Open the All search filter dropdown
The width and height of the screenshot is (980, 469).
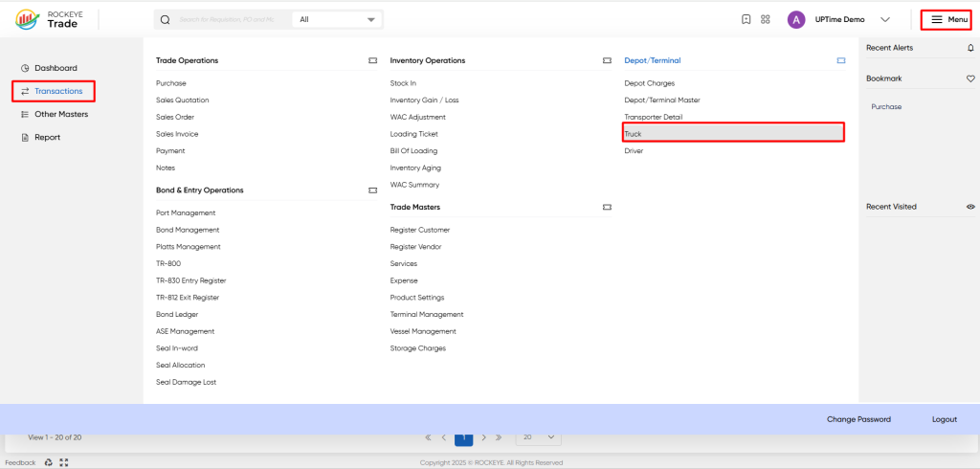[x=338, y=19]
